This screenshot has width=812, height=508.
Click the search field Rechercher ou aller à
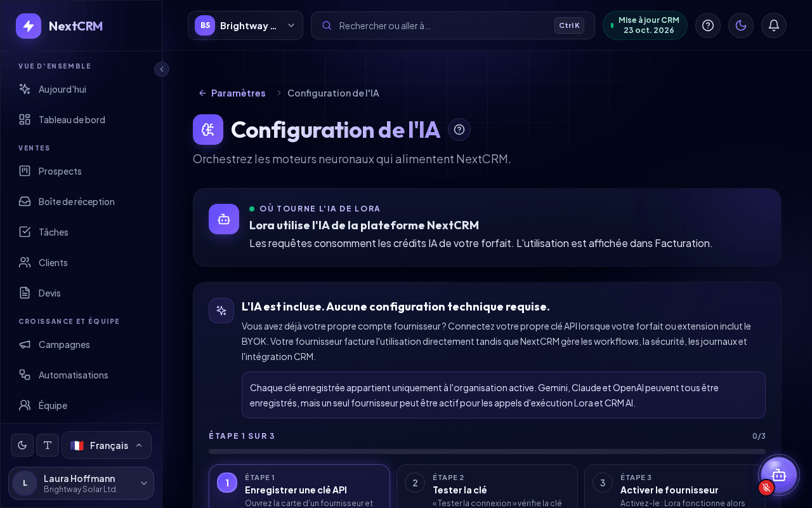pyautogui.click(x=453, y=25)
